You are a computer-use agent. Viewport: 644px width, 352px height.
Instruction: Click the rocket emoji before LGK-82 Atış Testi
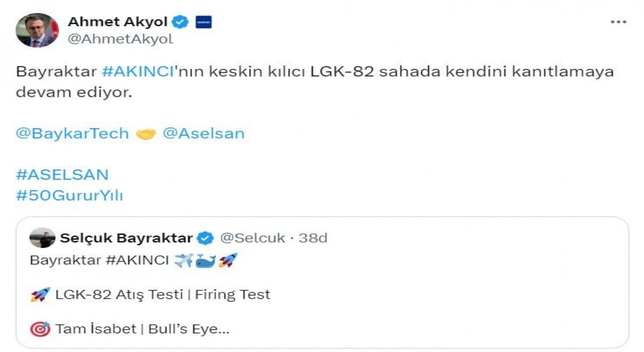pyautogui.click(x=40, y=294)
